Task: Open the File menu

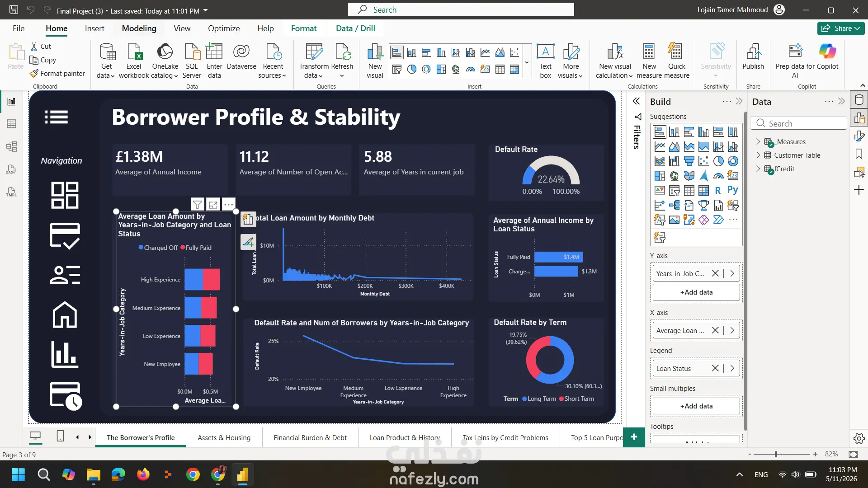Action: pyautogui.click(x=19, y=28)
